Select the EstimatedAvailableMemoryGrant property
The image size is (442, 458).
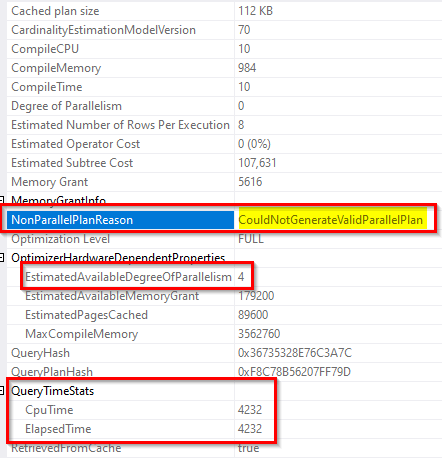tap(112, 296)
